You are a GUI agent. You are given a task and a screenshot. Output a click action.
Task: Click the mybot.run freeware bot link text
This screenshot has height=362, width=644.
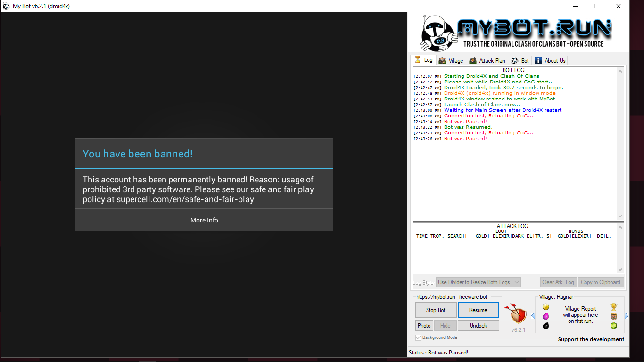pos(453,297)
